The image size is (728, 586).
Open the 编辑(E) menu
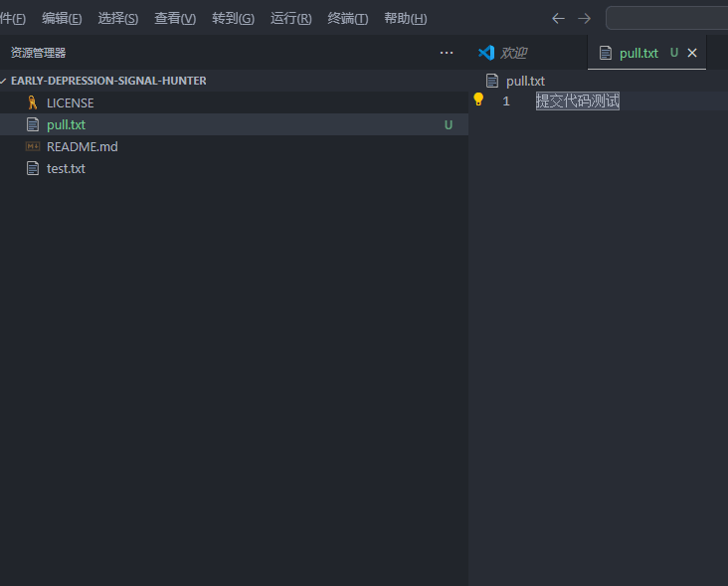(x=62, y=19)
